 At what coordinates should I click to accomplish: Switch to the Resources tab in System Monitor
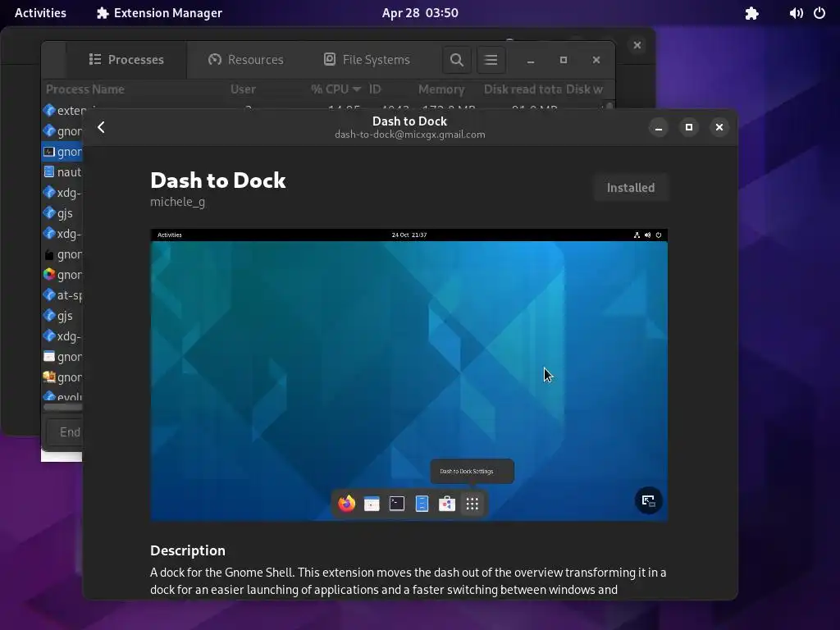click(246, 59)
